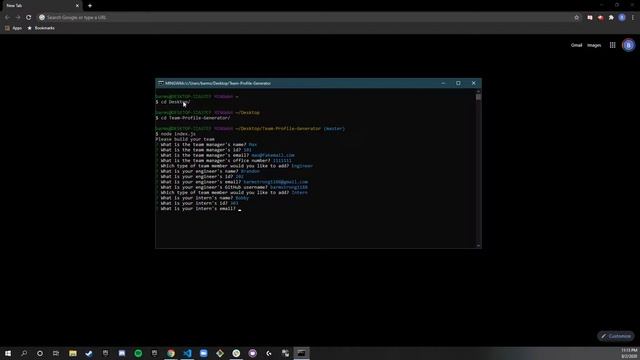Open Google account avatar on page
Screen dimensions: 640x360
click(x=629, y=45)
